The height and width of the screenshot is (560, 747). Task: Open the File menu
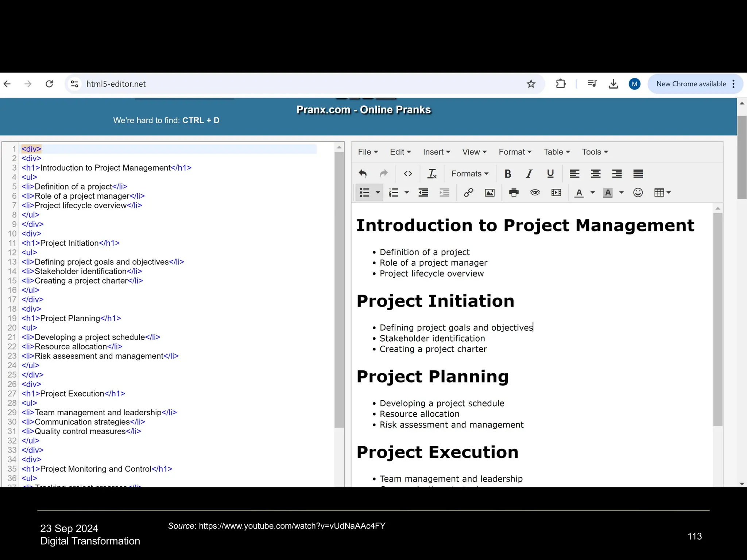coord(368,152)
